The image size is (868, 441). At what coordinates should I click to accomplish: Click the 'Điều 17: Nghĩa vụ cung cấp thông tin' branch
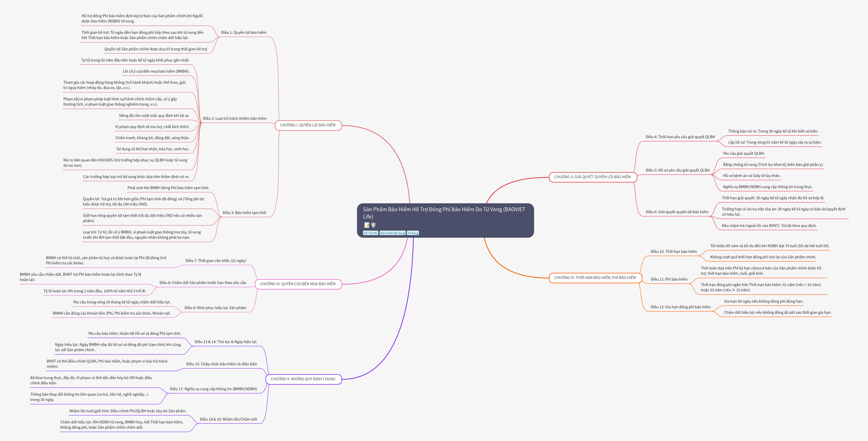213,389
